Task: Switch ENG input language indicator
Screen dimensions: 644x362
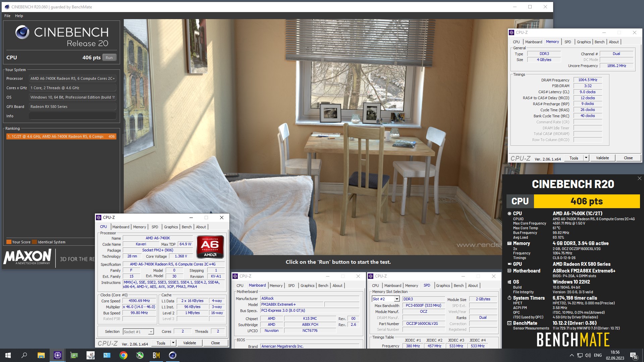Action: point(598,355)
